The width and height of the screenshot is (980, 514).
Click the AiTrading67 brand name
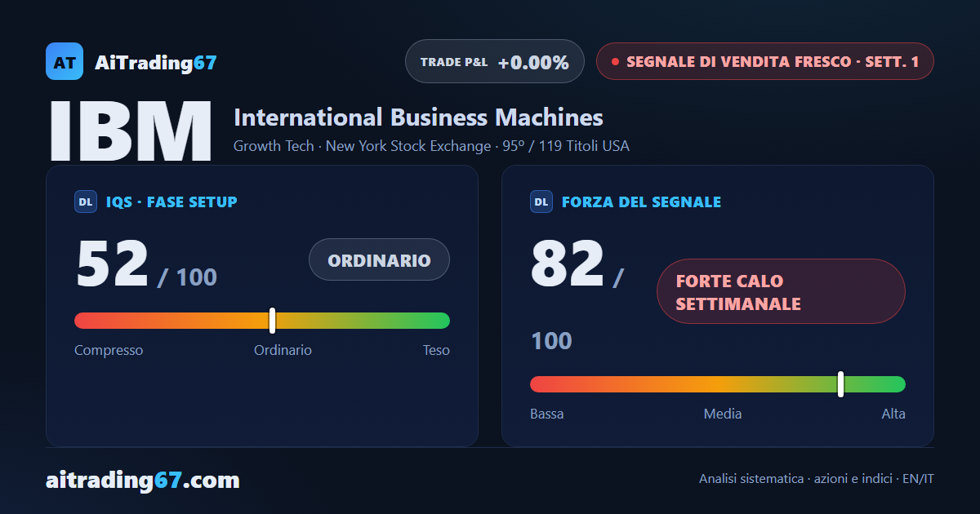[156, 62]
